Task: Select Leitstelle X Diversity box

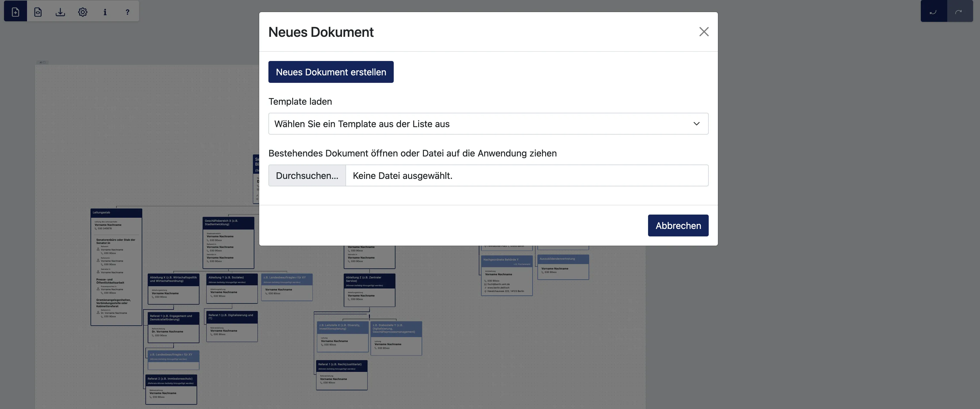Action: point(343,337)
